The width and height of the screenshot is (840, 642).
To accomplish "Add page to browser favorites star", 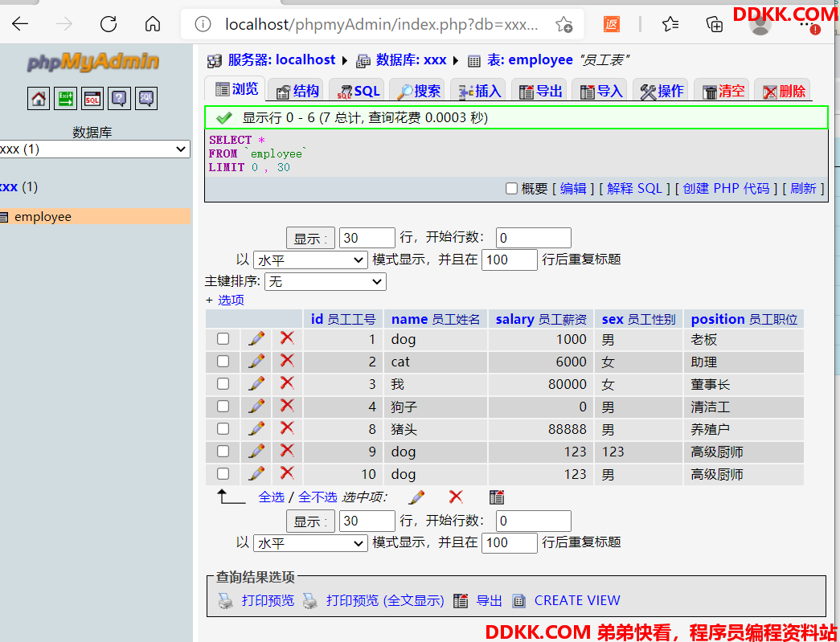I will 563,24.
